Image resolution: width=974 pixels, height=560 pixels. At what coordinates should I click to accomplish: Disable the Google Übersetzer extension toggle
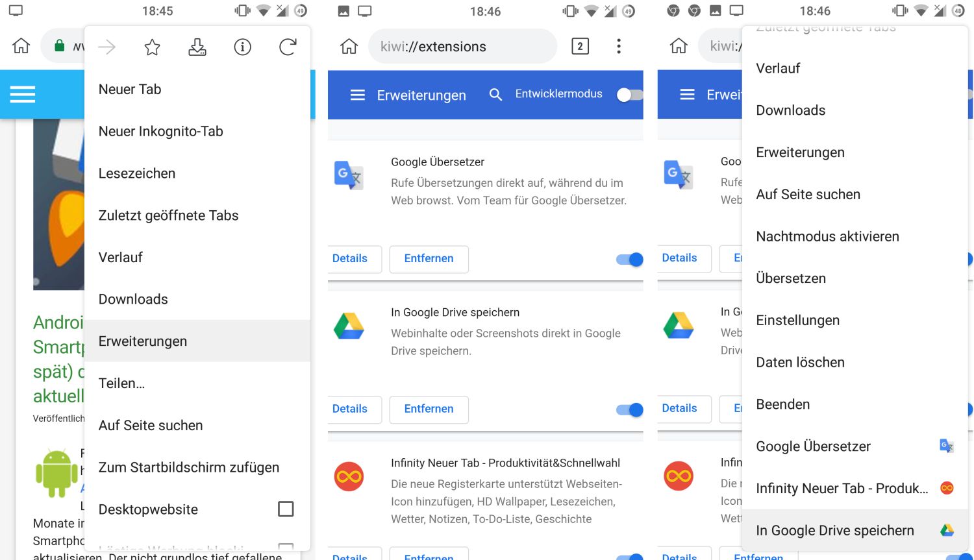point(629,260)
